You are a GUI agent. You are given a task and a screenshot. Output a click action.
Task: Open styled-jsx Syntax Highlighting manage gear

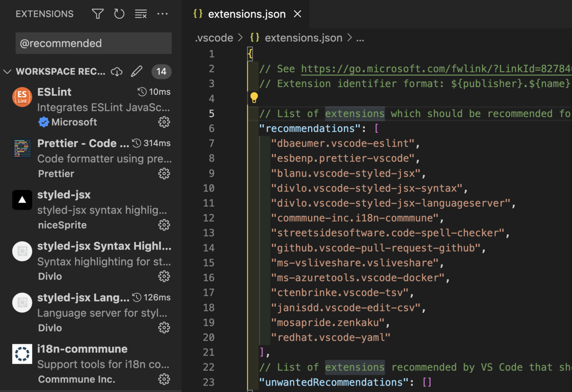point(164,277)
